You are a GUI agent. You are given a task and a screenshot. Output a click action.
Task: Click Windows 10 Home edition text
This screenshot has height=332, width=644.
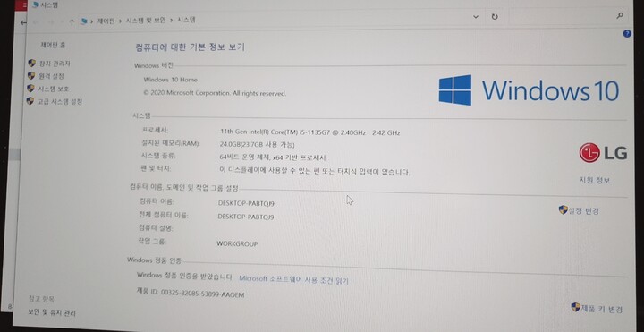pos(171,80)
